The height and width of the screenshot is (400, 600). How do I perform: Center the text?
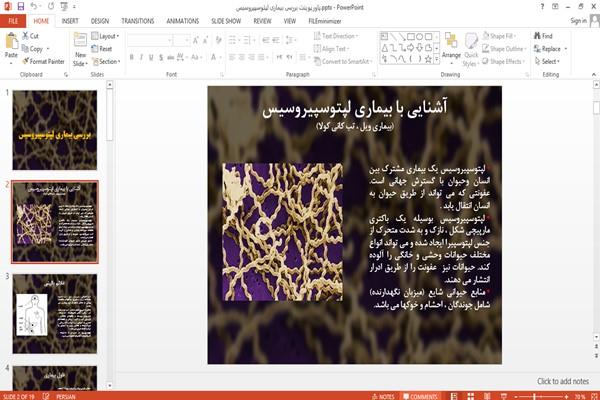pyautogui.click(x=241, y=57)
